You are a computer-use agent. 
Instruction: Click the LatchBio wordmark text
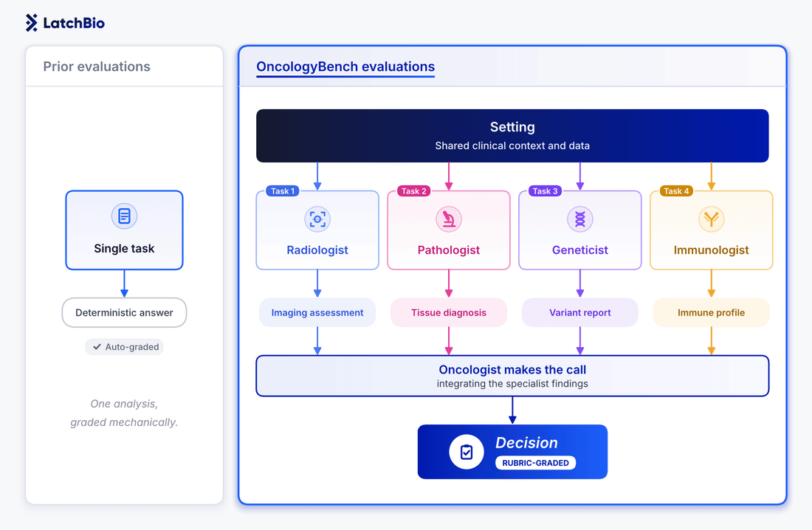(x=74, y=23)
